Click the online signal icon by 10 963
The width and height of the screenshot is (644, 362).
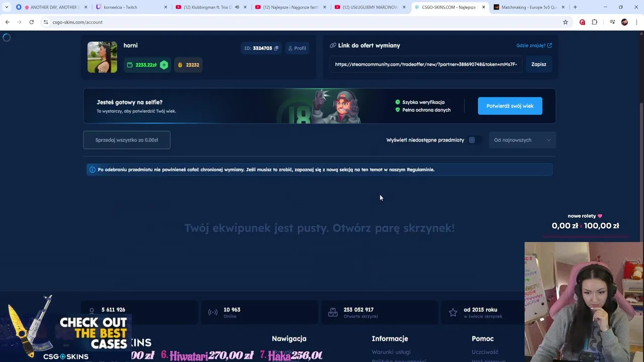click(213, 313)
